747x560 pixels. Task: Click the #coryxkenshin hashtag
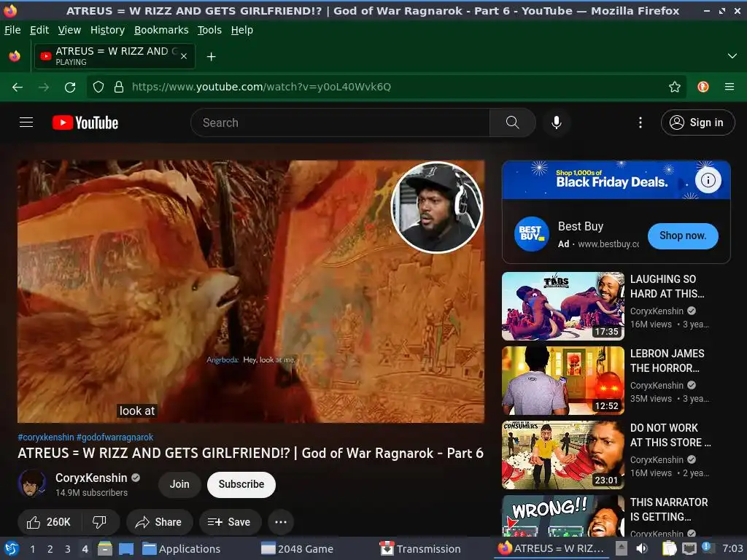coord(46,437)
